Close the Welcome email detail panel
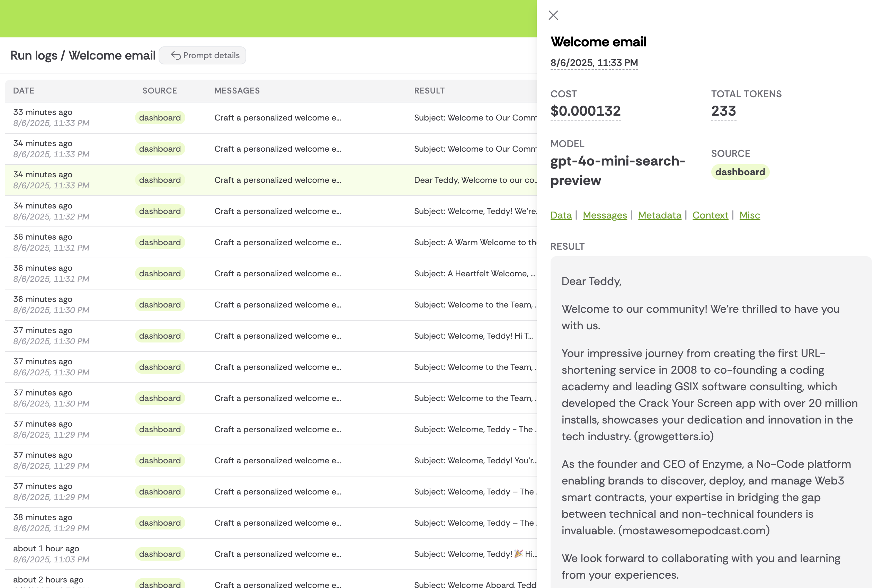 553,15
